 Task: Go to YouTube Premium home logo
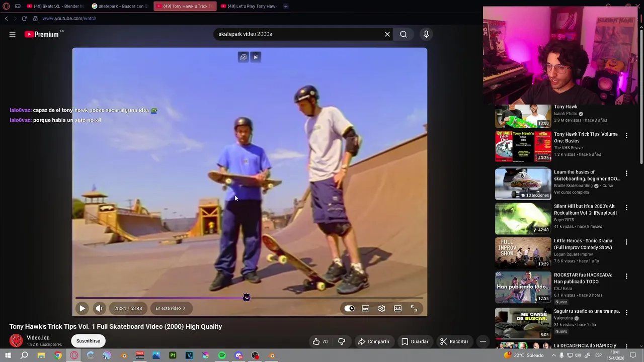point(42,34)
